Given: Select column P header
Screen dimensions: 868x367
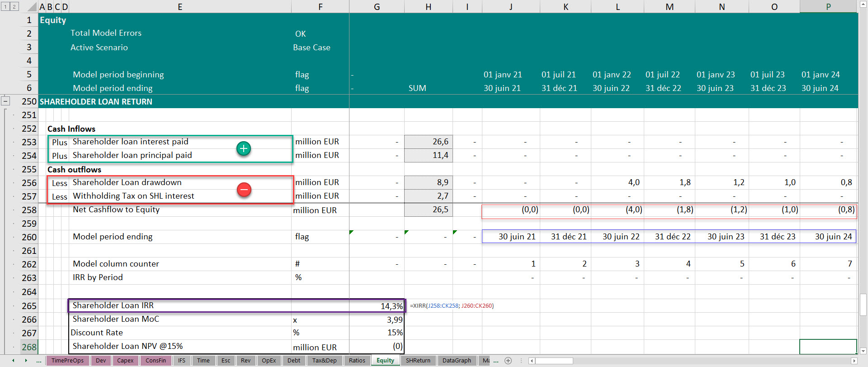Looking at the screenshot, I should [x=828, y=7].
